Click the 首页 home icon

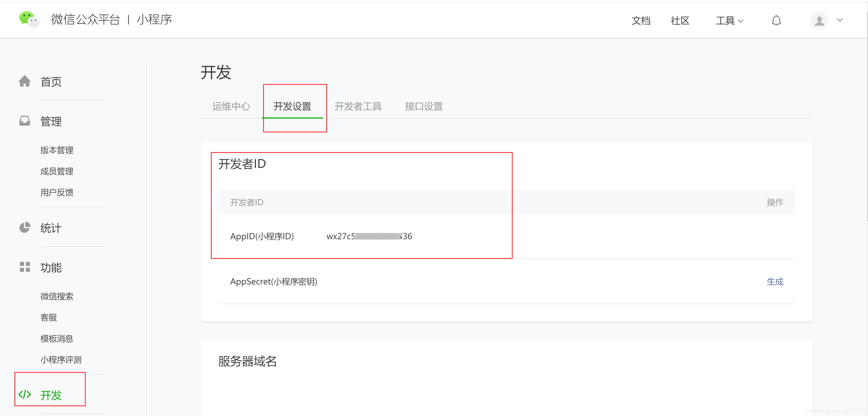click(25, 81)
